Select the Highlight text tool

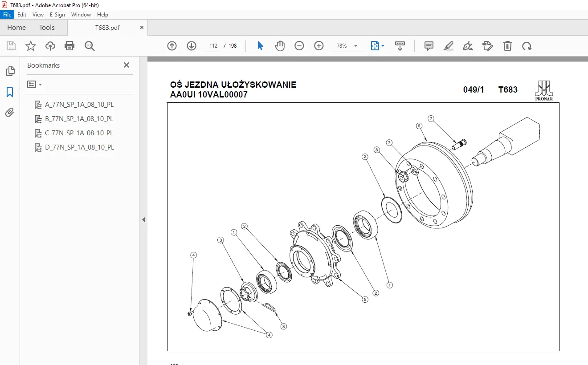[449, 46]
